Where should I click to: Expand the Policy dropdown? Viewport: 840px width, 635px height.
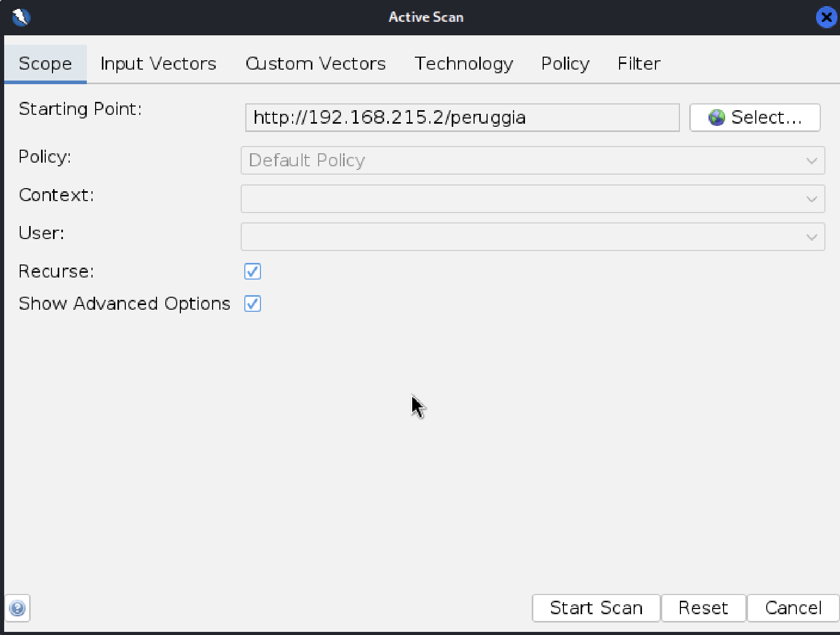pyautogui.click(x=532, y=160)
